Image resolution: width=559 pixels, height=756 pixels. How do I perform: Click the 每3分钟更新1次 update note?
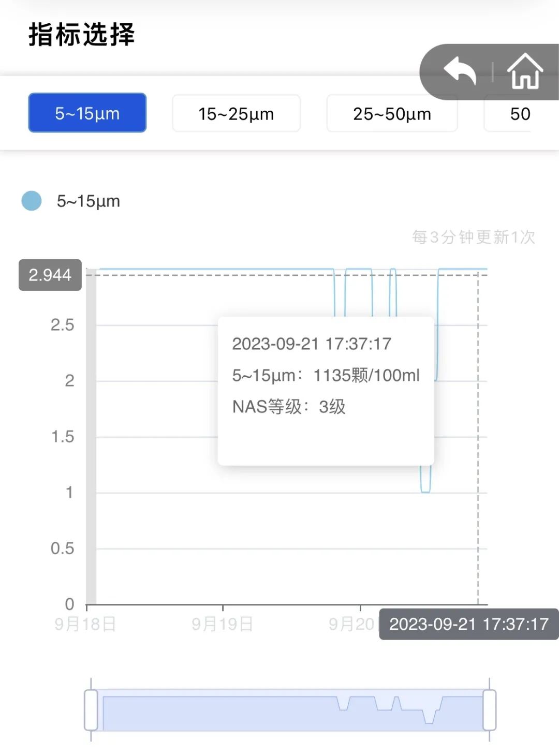473,237
